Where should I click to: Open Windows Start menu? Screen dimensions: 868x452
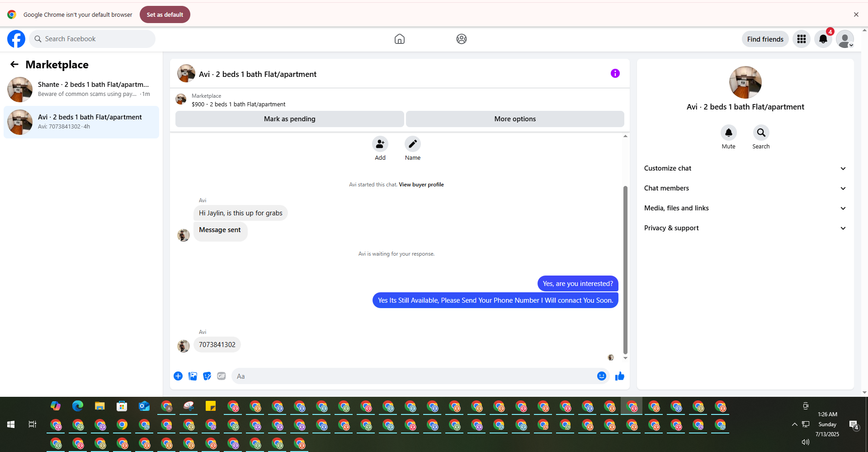(x=11, y=424)
